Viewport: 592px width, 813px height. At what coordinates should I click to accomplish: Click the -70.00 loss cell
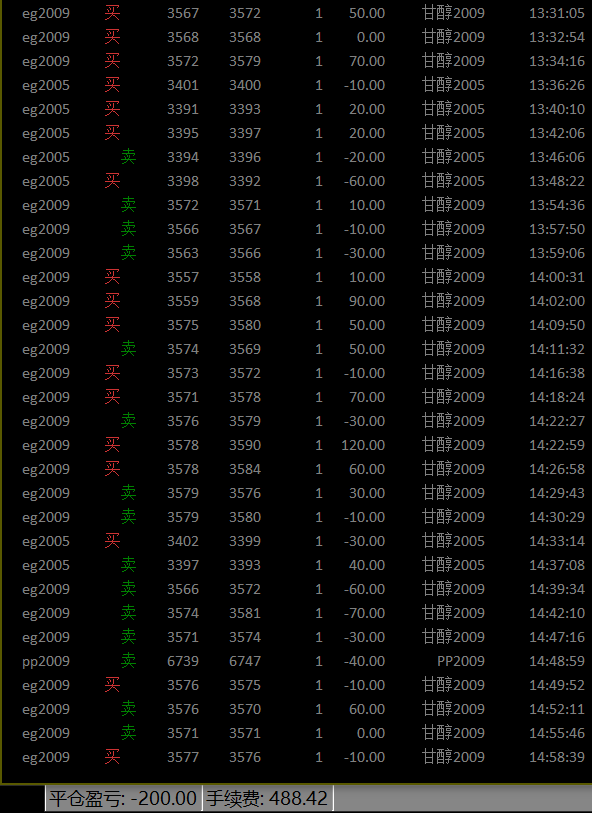(x=364, y=613)
